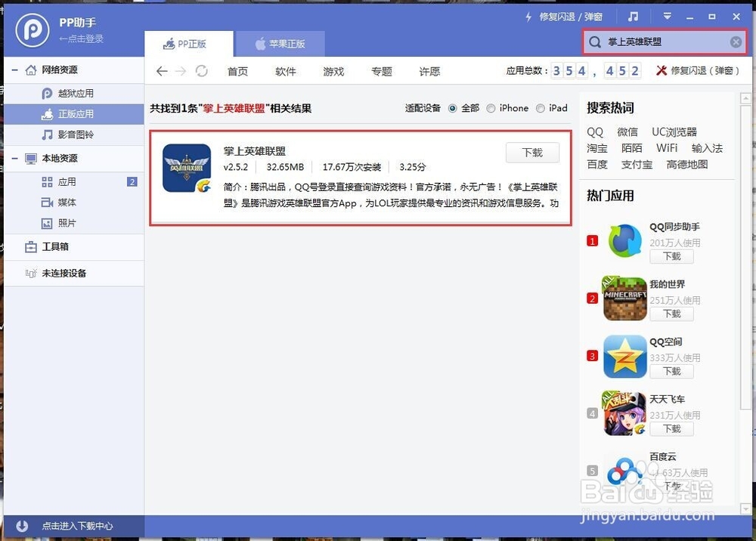Open the 专题 menu item
Screen dimensions: 756x541
(381, 71)
